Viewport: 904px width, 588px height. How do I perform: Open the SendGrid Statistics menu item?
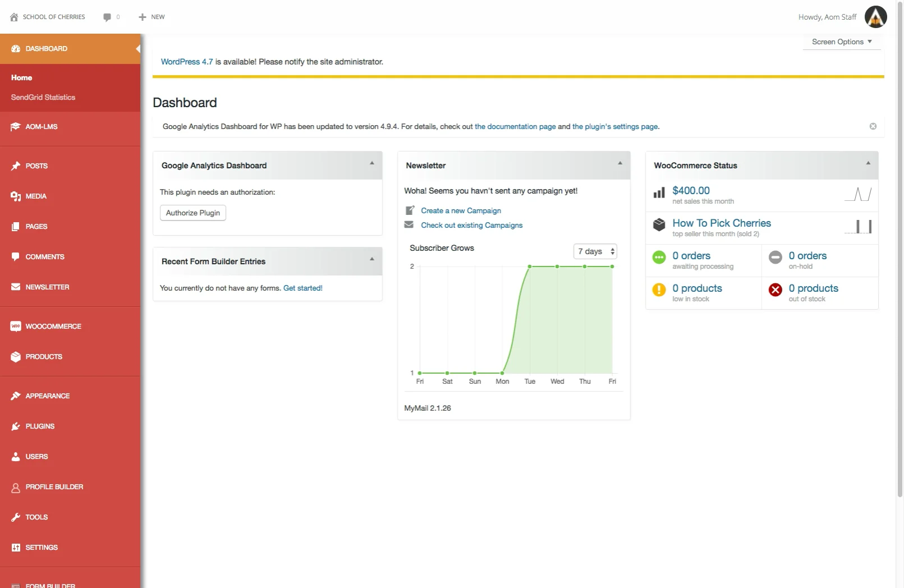click(43, 97)
